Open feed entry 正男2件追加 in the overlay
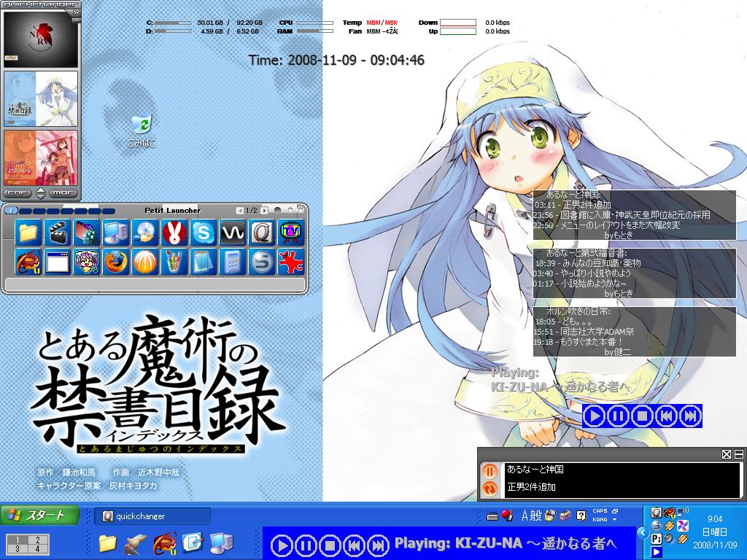The image size is (747, 560). pyautogui.click(x=587, y=205)
